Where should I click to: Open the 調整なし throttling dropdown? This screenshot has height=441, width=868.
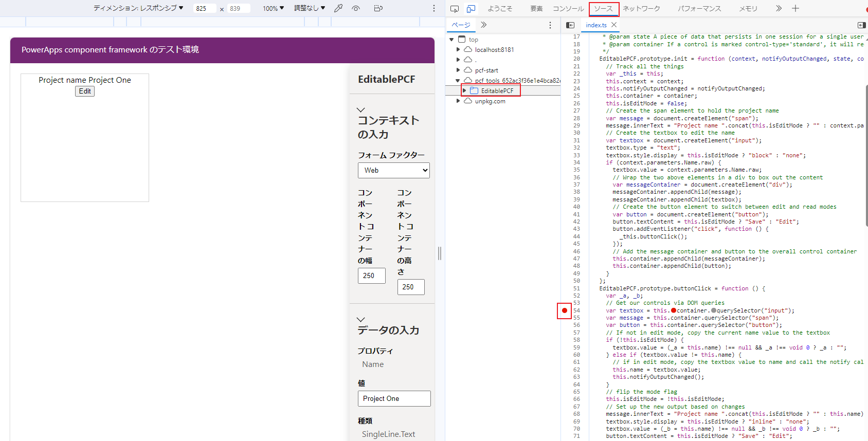coord(310,8)
